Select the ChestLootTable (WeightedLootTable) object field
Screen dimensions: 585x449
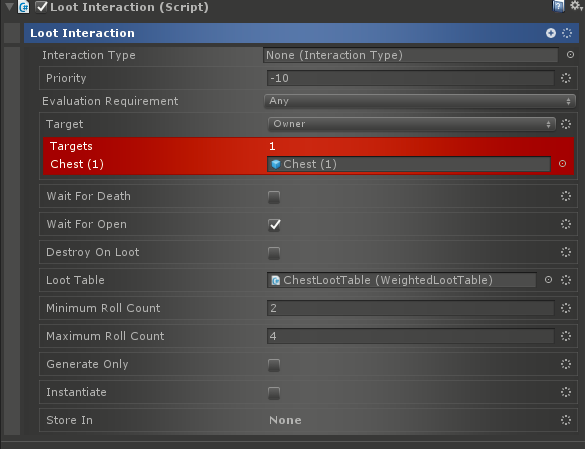pos(401,280)
